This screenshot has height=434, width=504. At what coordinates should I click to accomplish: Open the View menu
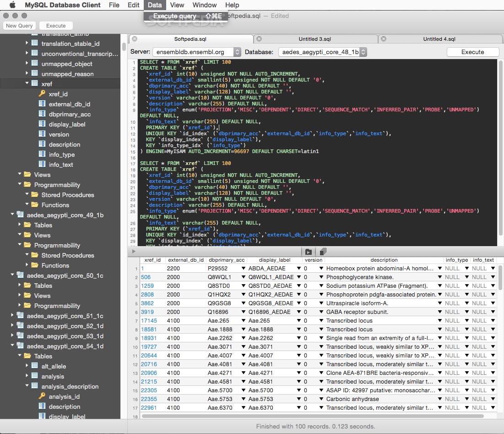pos(177,5)
